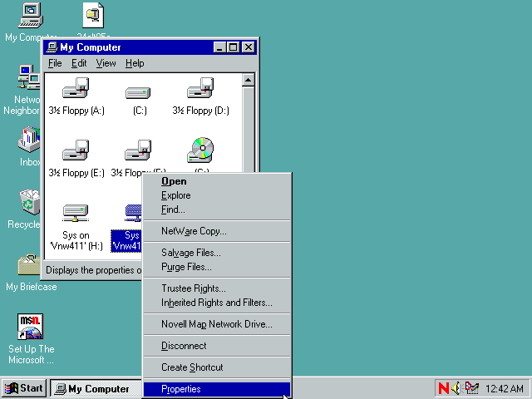The width and height of the screenshot is (532, 399).
Task: Select the CD-ROM drive icon
Action: pos(200,150)
